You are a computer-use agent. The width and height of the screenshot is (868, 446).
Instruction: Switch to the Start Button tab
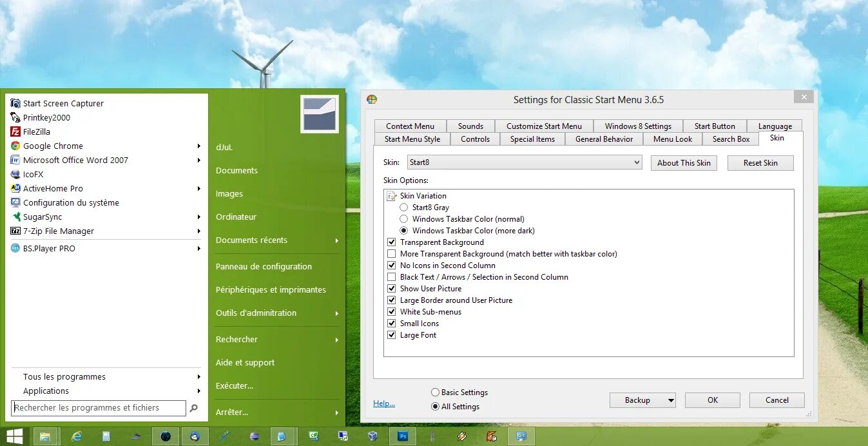[x=715, y=126]
